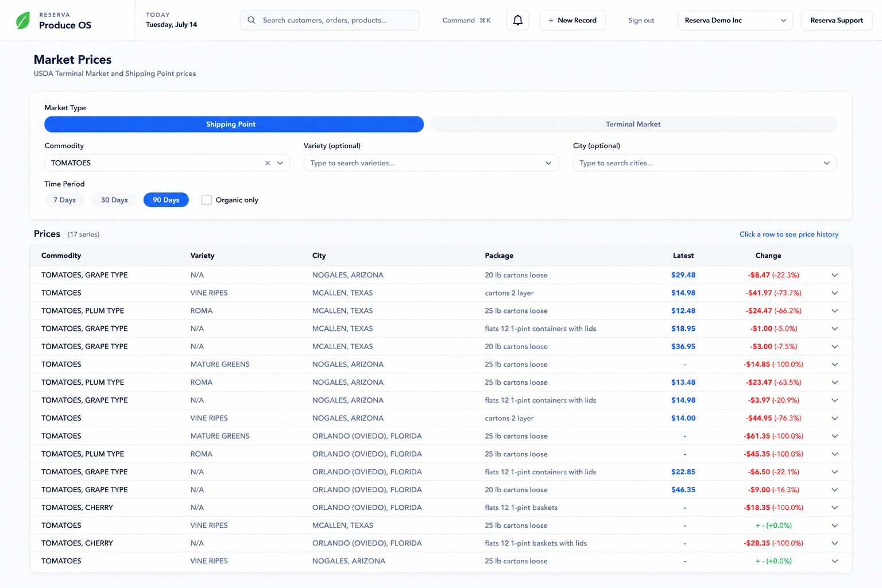Click the Command ⌘K shortcut
This screenshot has width=882, height=588.
click(x=466, y=20)
